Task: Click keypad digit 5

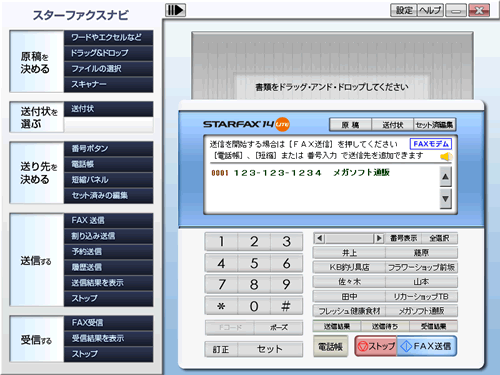Action: click(254, 263)
